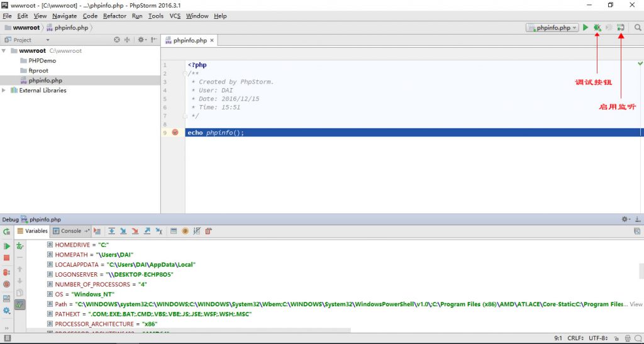Screen dimensions: 644x344
Task: Resume program in debug panel
Action: click(x=6, y=247)
